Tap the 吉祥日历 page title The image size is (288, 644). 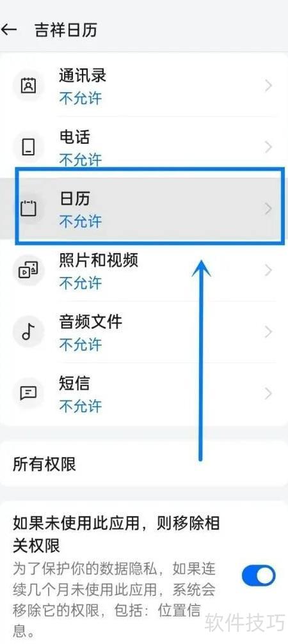tap(66, 31)
